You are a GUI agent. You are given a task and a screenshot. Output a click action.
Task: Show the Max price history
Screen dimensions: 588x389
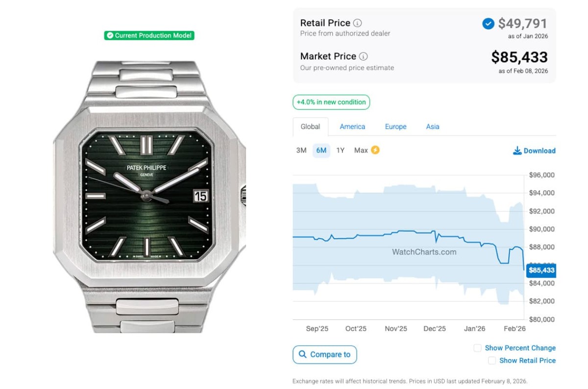(361, 150)
